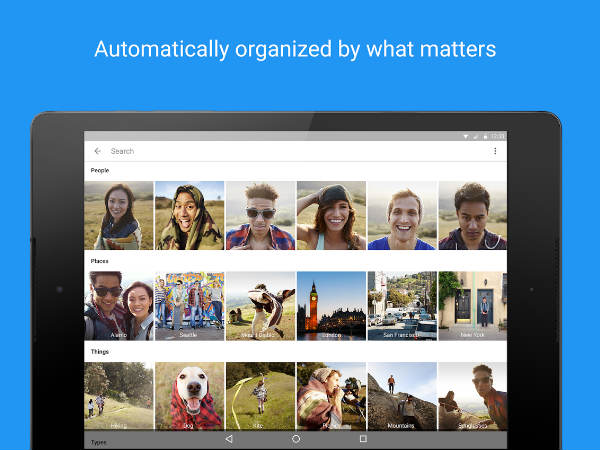Open the three-dot overflow menu
The image size is (600, 450).
[x=494, y=151]
